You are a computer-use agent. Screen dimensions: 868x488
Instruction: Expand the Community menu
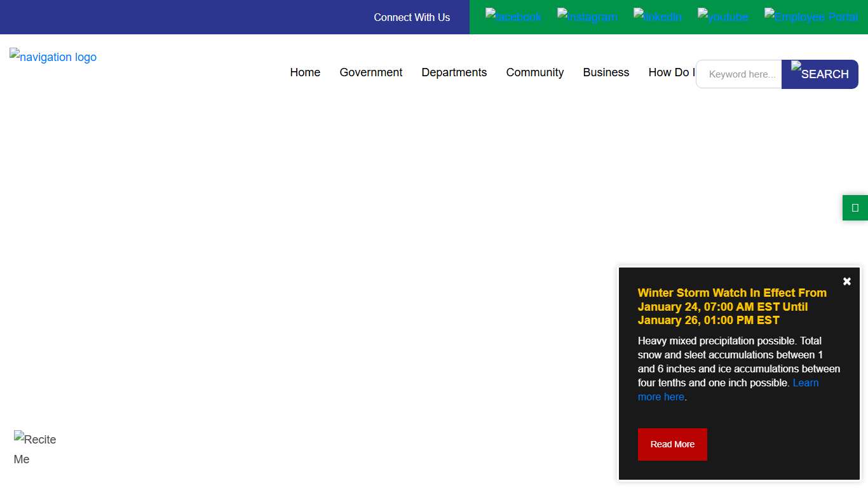(x=534, y=72)
